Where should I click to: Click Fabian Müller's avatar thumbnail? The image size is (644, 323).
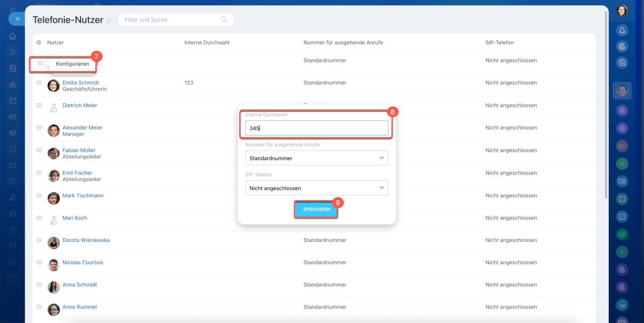53,153
